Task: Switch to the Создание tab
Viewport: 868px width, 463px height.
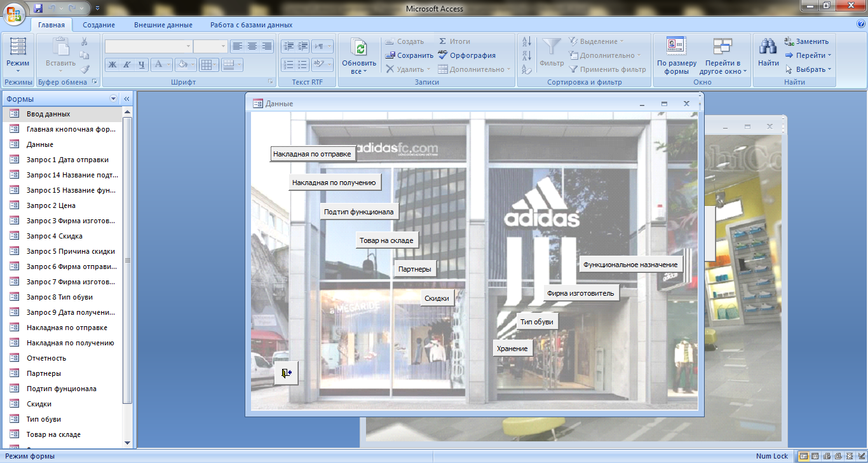Action: 98,25
